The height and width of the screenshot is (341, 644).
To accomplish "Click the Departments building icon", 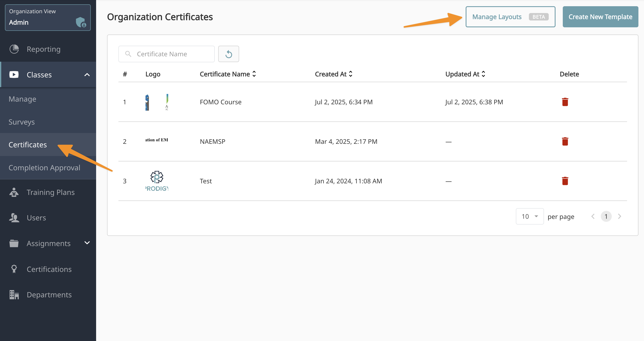I will click(x=14, y=295).
